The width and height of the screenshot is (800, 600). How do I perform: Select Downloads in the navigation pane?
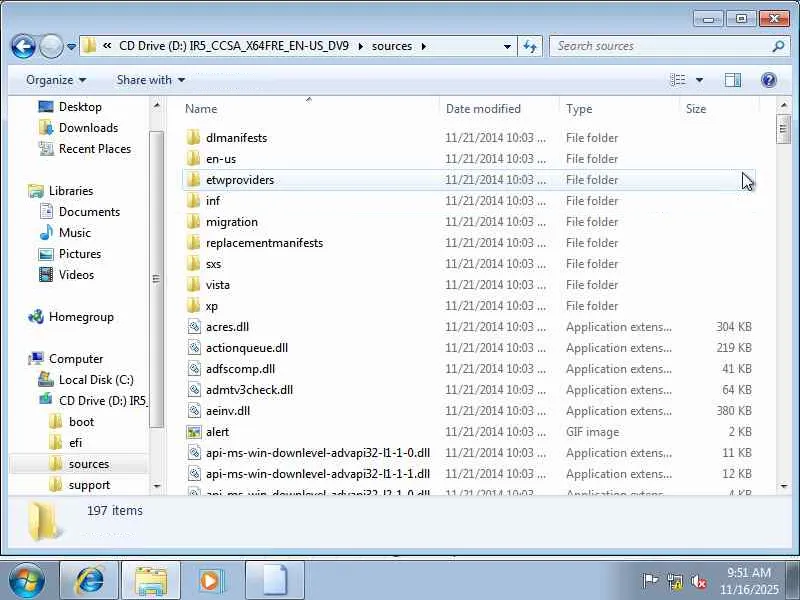(x=88, y=128)
